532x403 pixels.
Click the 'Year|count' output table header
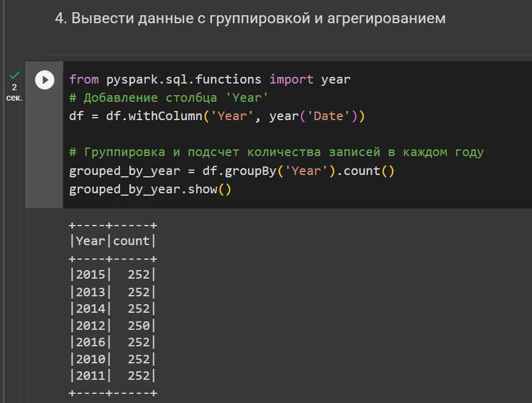pyautogui.click(x=113, y=241)
